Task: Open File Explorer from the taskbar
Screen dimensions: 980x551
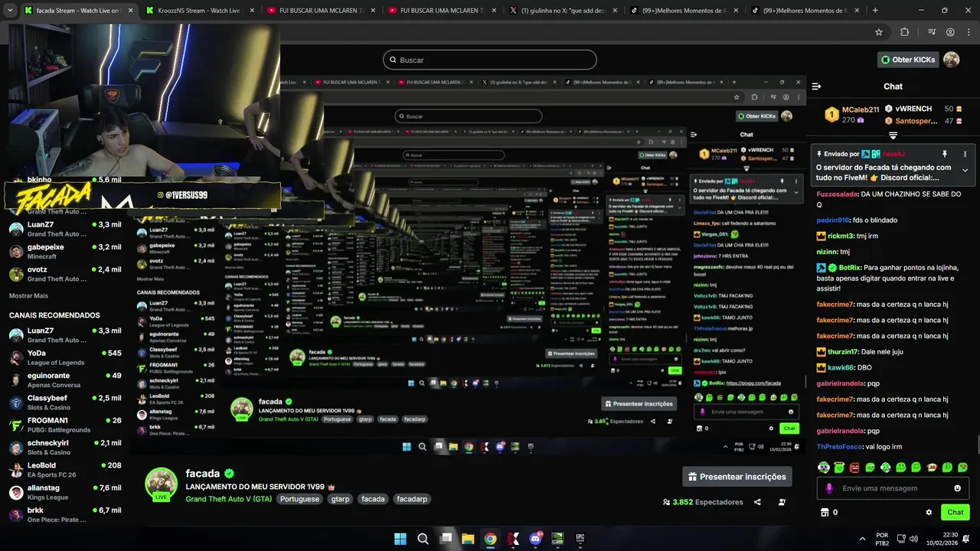Action: point(468,539)
